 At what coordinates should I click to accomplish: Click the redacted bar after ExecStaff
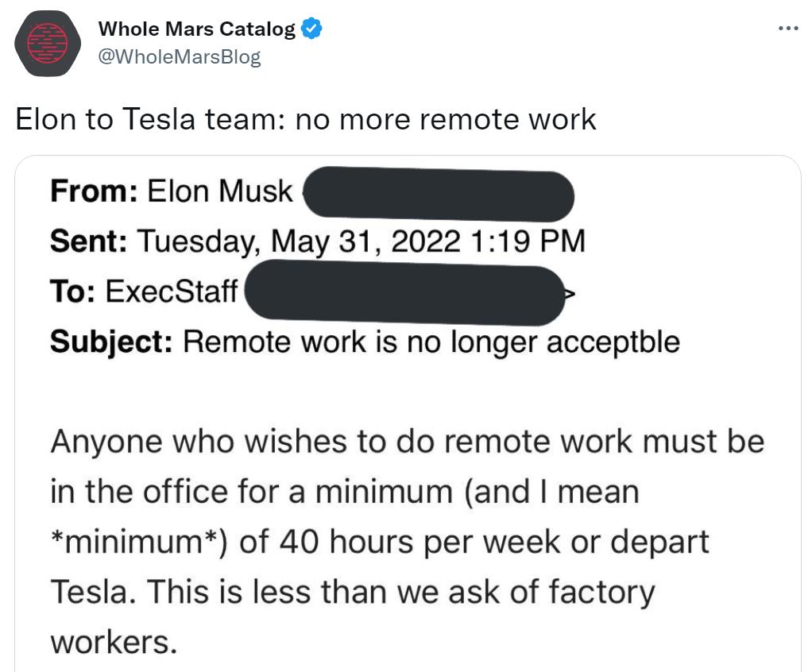point(404,295)
